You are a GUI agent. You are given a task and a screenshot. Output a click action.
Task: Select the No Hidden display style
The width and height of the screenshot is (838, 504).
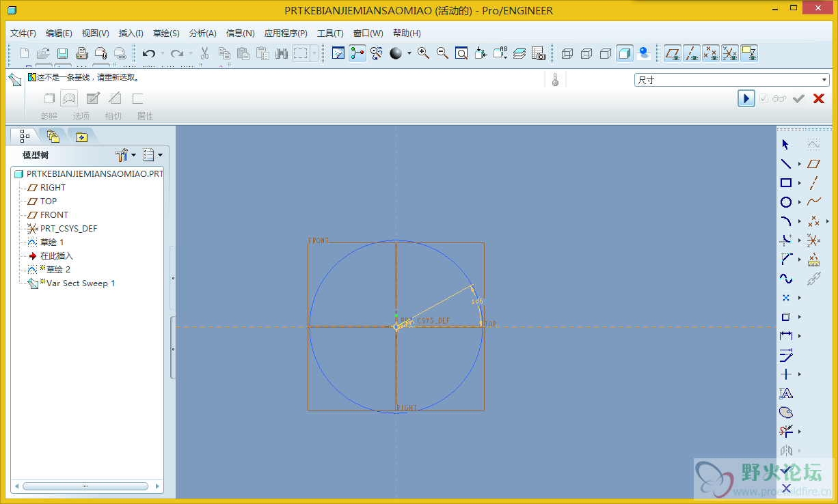[x=606, y=53]
